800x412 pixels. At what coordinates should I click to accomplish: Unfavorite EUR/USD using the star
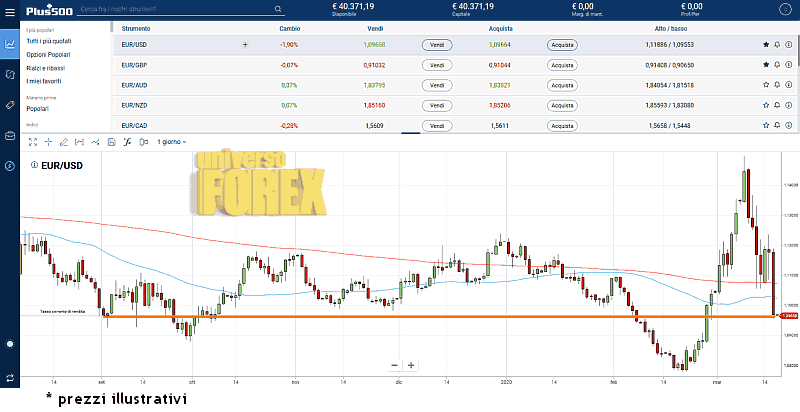(766, 45)
